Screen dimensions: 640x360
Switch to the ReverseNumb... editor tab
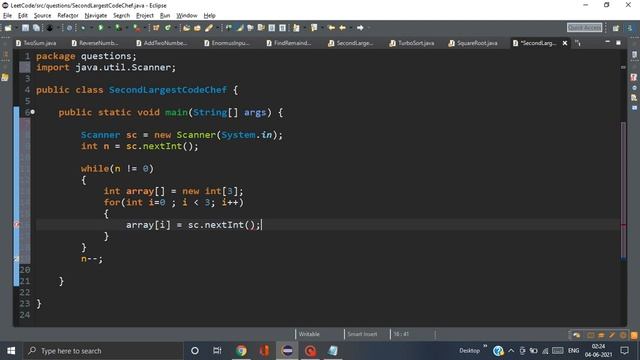(95, 43)
